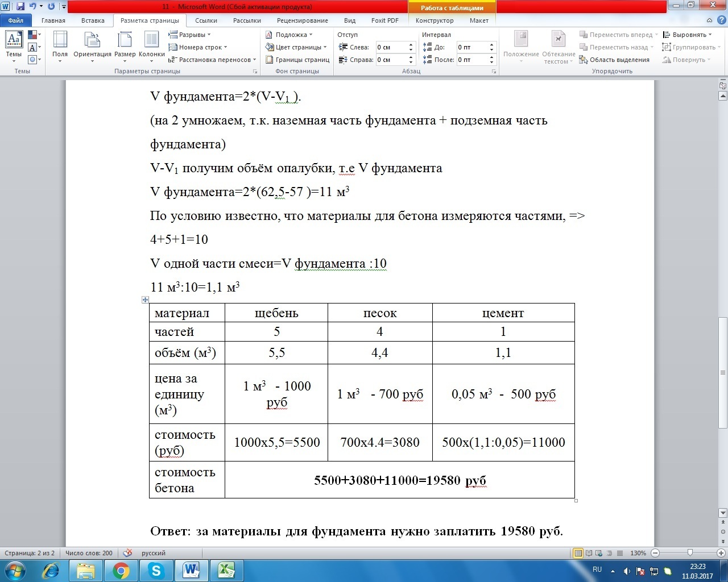Increase the До spacing before value
Image resolution: width=728 pixels, height=582 pixels.
pyautogui.click(x=493, y=45)
